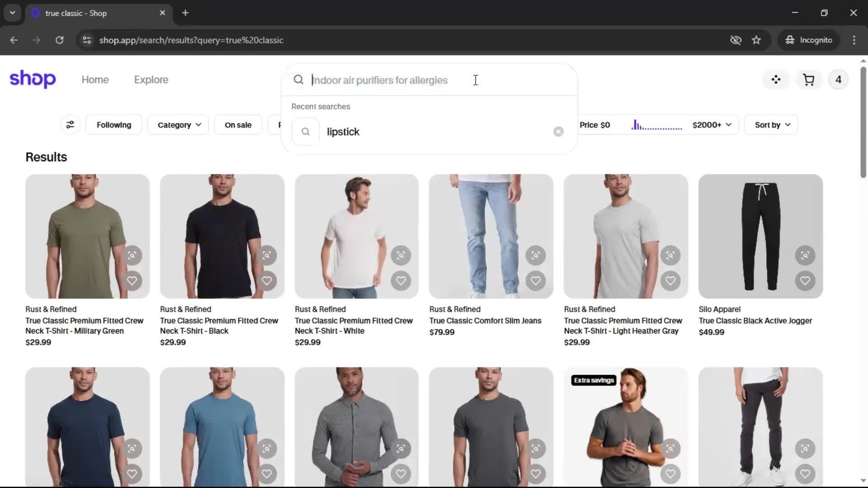Go to the Home nav item

[95, 80]
